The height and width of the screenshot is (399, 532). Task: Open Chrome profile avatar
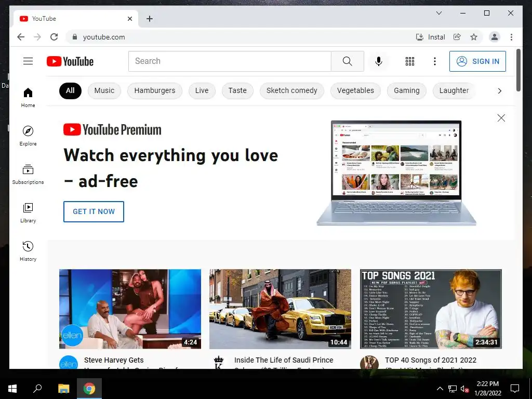pos(495,37)
